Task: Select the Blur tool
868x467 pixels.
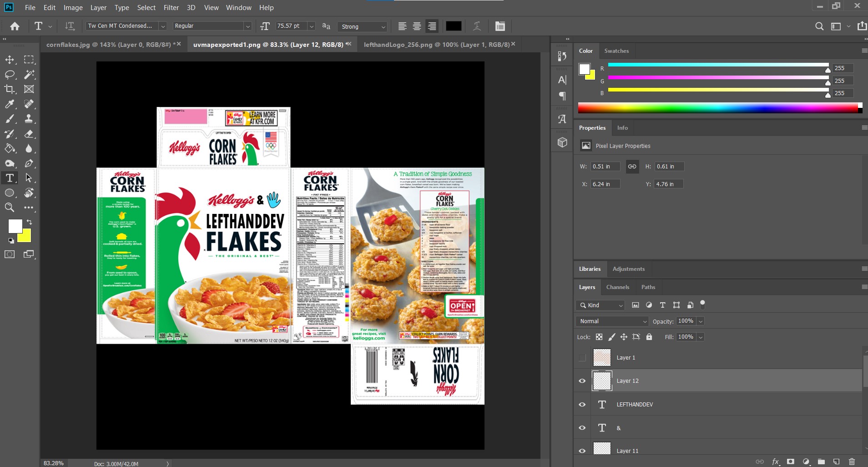Action: coord(29,148)
